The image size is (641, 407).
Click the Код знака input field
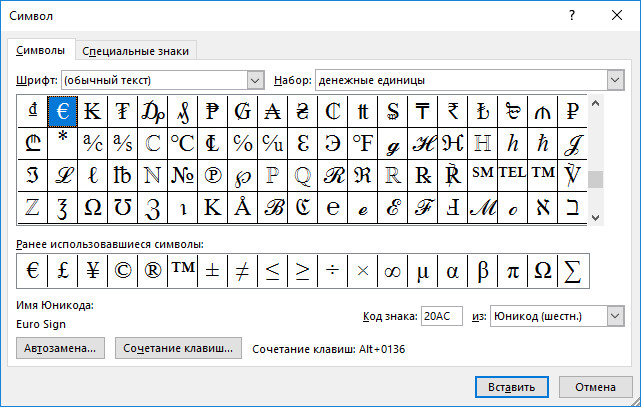pos(442,316)
